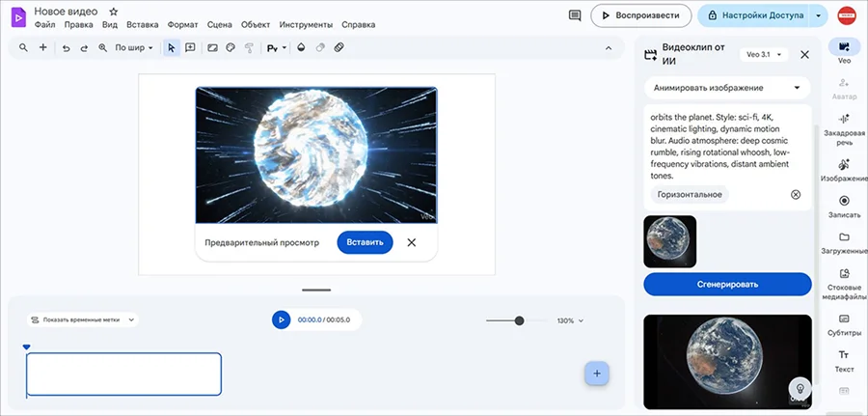Viewport: 868px width, 416px height.
Task: Open the Veo sidebar panel icon
Action: [x=844, y=47]
